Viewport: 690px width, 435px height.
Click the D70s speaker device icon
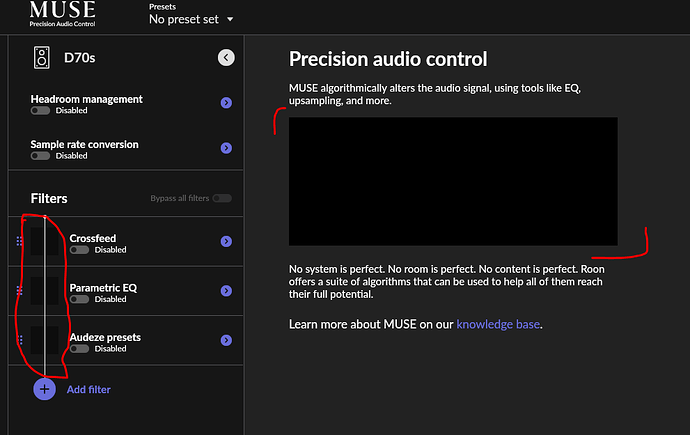(x=42, y=58)
